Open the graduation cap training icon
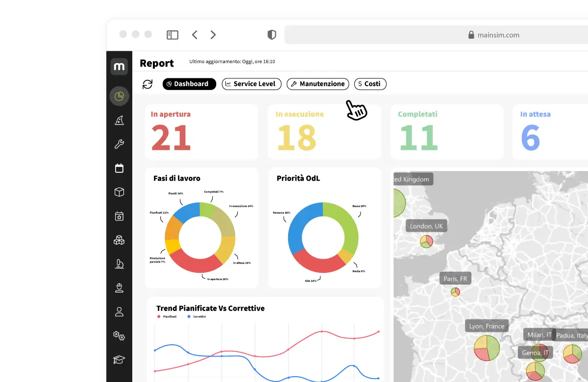The image size is (588, 382). click(x=119, y=359)
